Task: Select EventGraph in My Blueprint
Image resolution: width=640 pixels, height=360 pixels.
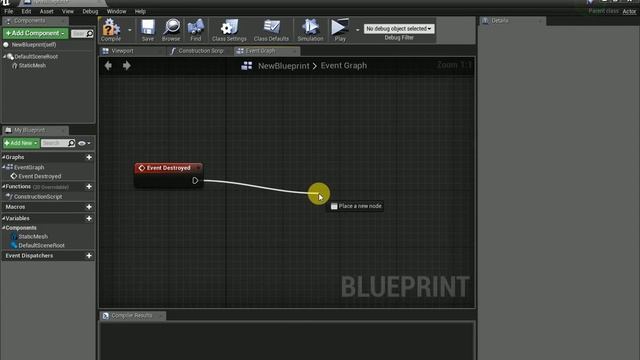Action: pyautogui.click(x=29, y=167)
